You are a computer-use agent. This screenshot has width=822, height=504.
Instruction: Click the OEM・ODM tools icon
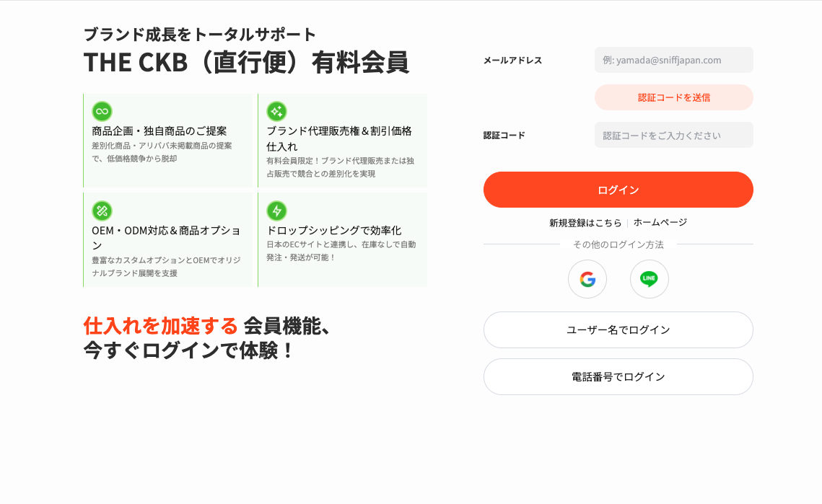(x=102, y=211)
